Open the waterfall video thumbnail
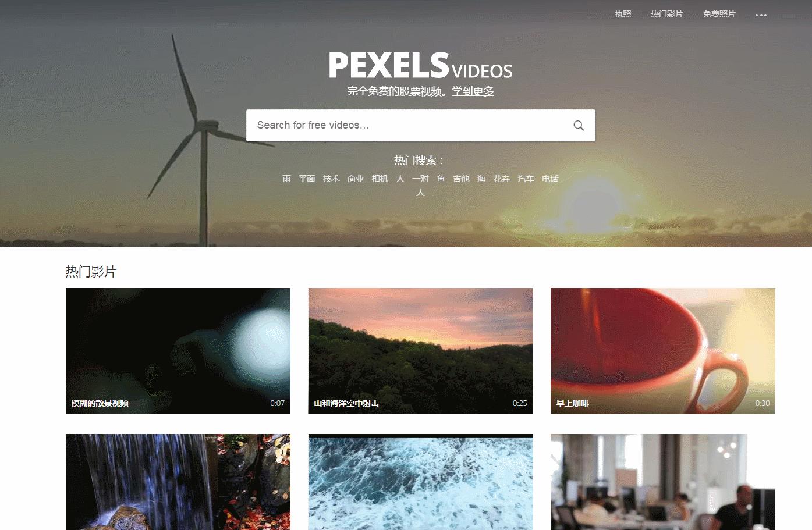 tap(178, 482)
